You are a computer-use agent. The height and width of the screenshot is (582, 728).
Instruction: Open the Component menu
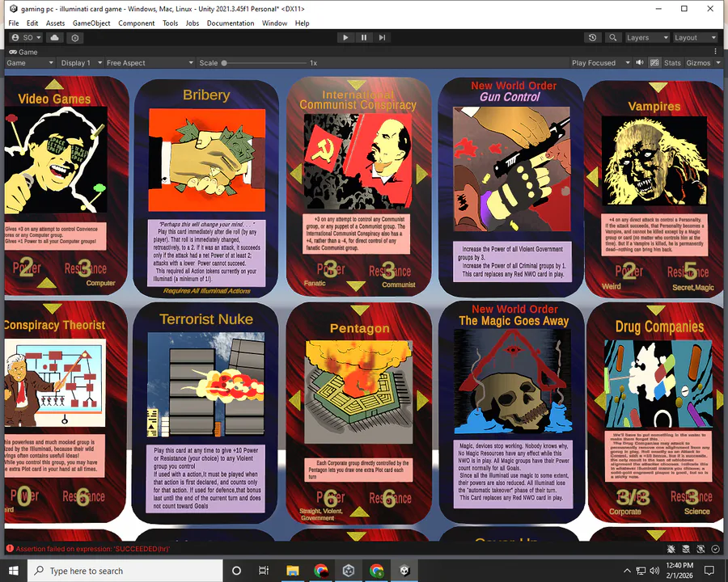click(136, 23)
